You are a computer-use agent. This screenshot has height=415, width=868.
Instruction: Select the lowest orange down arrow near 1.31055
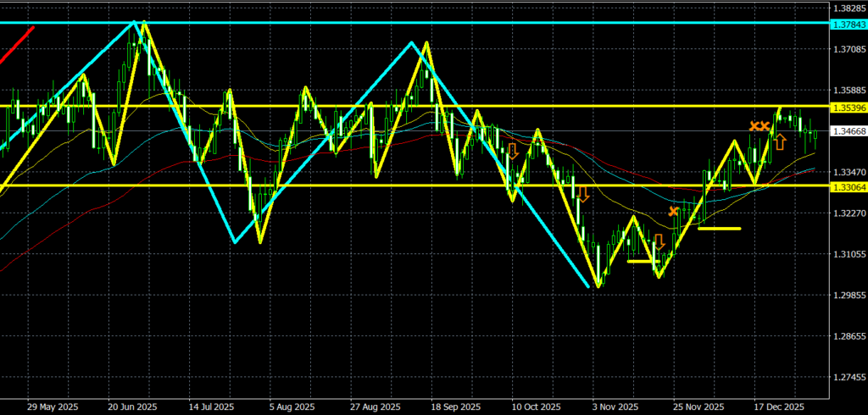point(658,242)
